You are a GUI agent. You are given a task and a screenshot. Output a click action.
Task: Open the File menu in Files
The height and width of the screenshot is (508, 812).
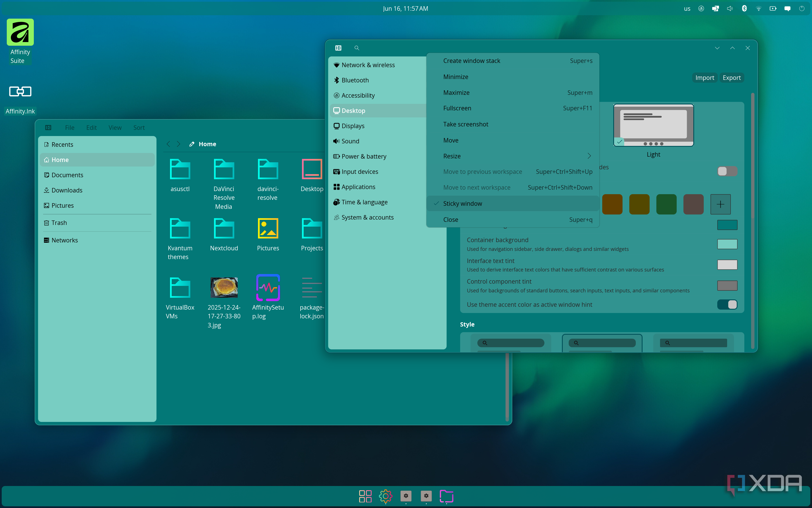coord(69,128)
